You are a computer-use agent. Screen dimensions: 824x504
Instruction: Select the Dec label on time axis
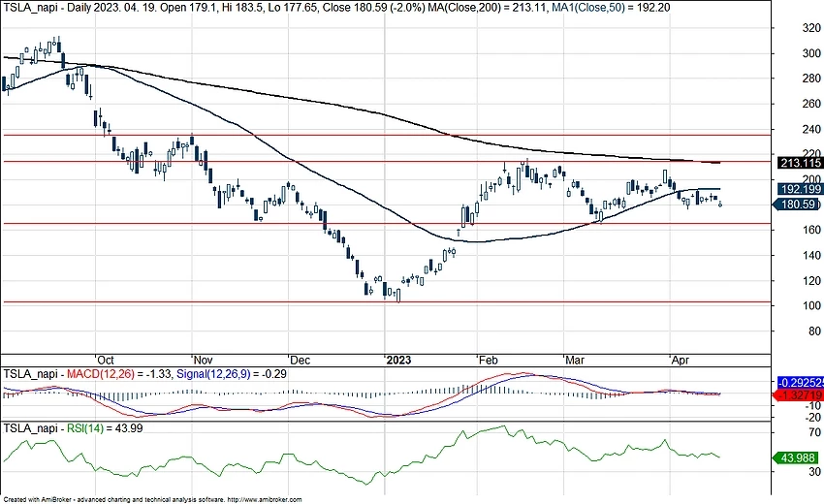(x=301, y=360)
